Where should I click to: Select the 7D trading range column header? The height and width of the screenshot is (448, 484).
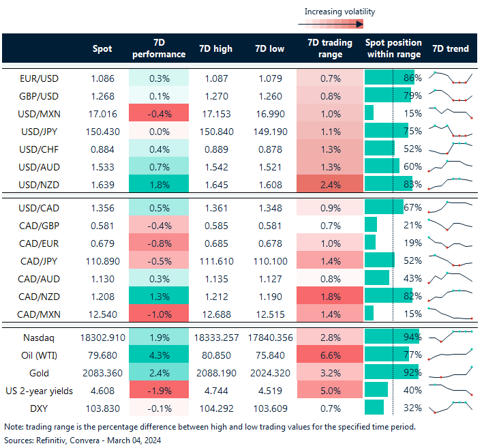(330, 48)
